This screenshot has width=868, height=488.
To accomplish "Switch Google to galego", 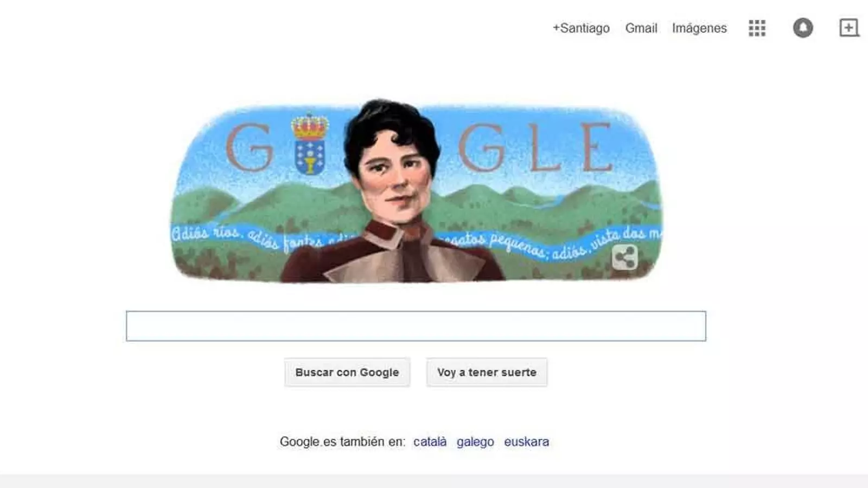I will point(475,442).
